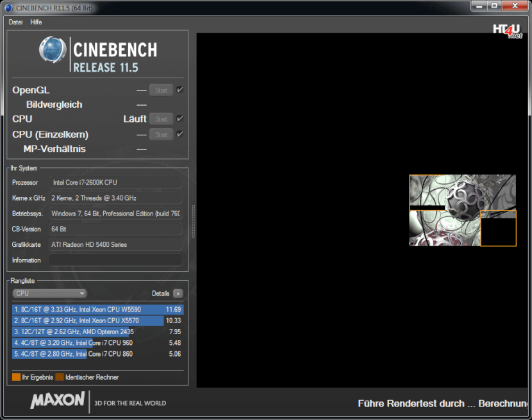Select the Intel Xeon CPU X5570 ranking row
The width and height of the screenshot is (532, 420).
pos(97,321)
